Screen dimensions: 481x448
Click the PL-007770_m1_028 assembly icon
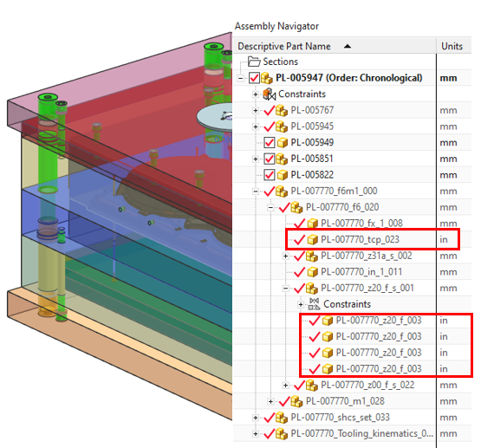pos(296,401)
